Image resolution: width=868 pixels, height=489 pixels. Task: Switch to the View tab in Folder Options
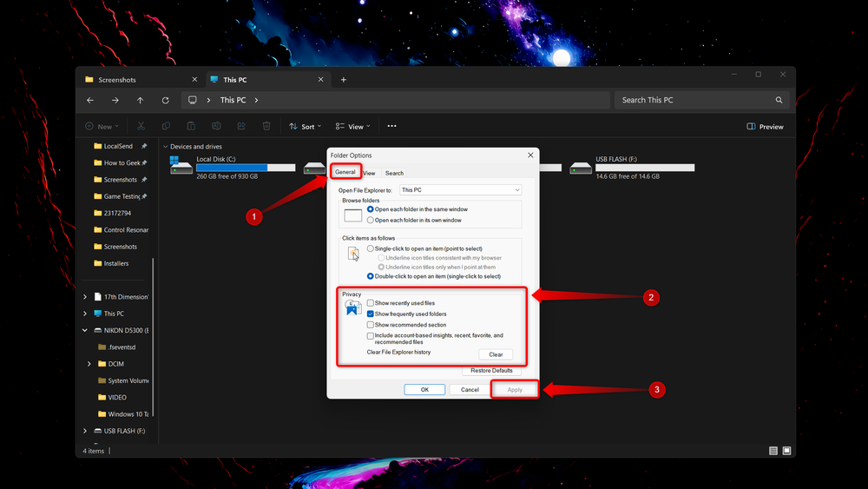click(369, 174)
